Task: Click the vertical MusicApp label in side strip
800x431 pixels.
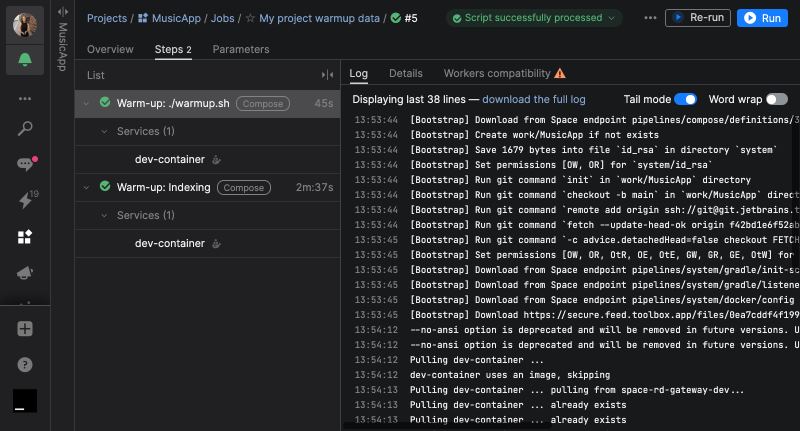Action: pyautogui.click(x=62, y=46)
